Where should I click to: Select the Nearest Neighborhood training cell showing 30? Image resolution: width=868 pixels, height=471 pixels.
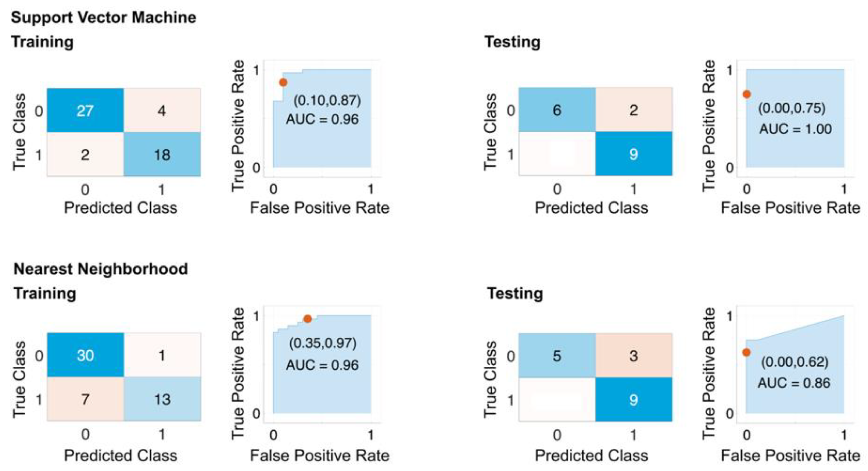point(85,355)
